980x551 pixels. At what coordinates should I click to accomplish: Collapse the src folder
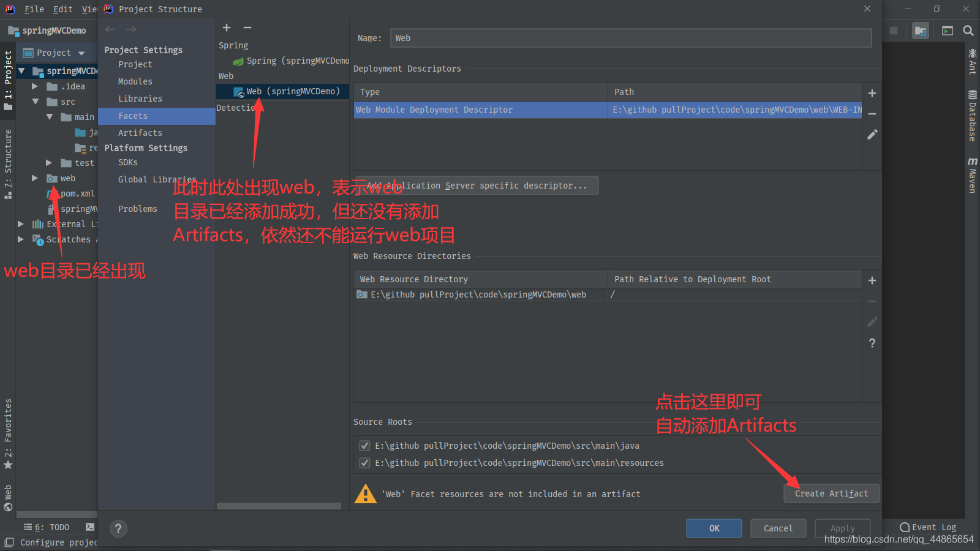click(x=35, y=102)
